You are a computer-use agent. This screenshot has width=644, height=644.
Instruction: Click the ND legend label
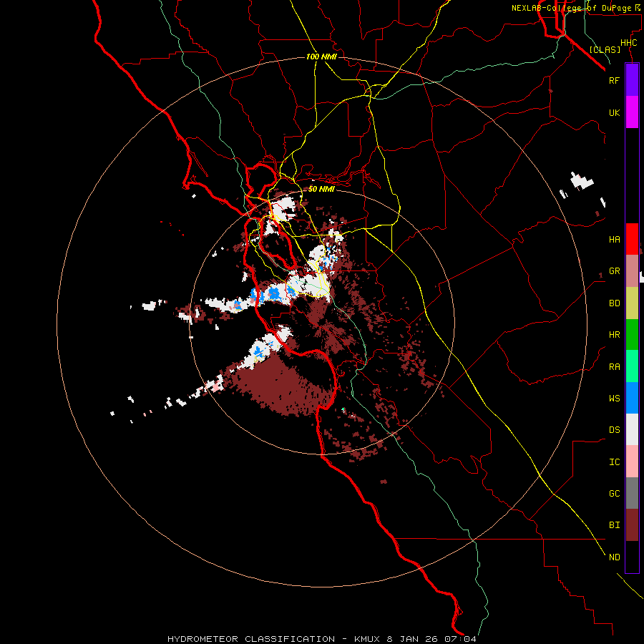click(614, 557)
